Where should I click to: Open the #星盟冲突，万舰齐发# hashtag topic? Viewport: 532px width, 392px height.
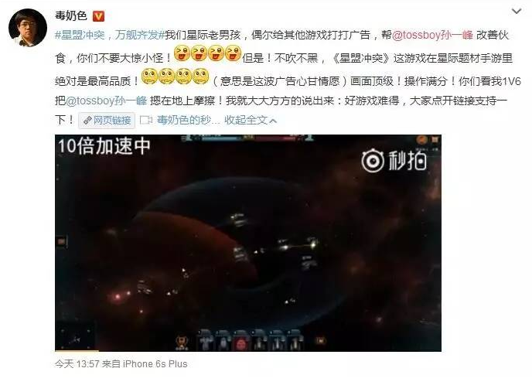click(x=110, y=35)
